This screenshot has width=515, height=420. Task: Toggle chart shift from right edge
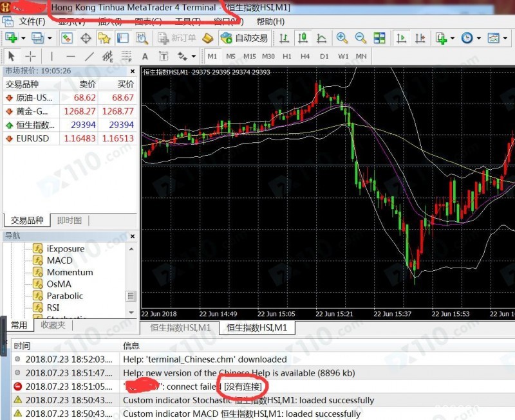(420, 39)
